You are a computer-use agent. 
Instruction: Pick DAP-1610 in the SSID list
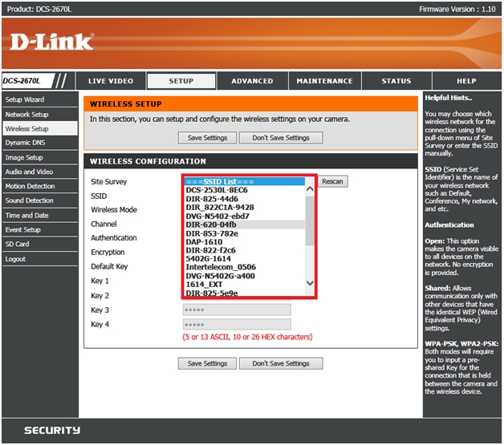click(204, 241)
